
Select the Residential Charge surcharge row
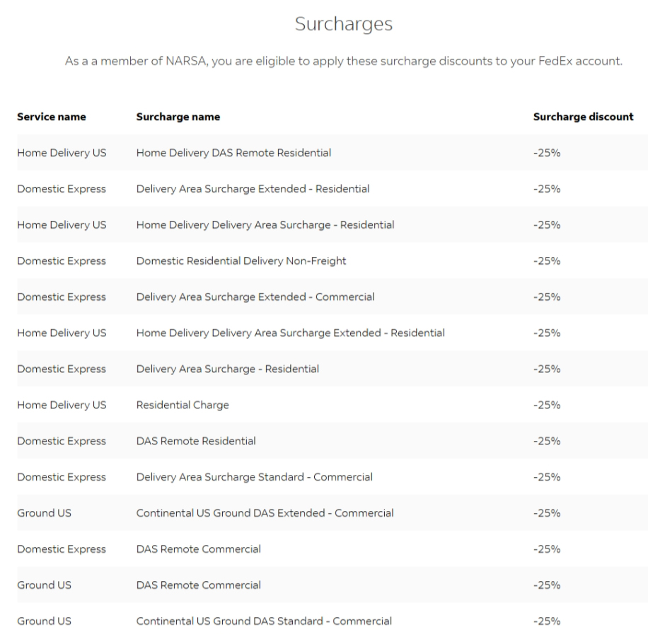click(x=183, y=405)
